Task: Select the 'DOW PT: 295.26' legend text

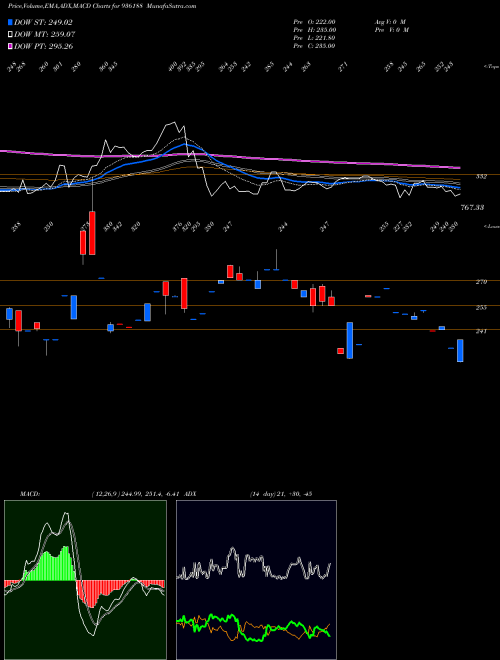Action: pyautogui.click(x=44, y=46)
